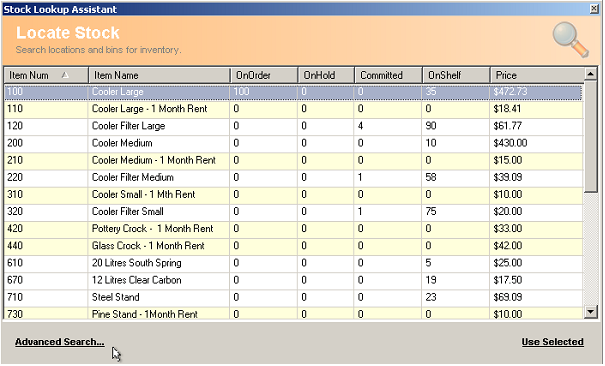This screenshot has height=366, width=605.
Task: Sort by the OnHold column header
Action: tap(326, 75)
